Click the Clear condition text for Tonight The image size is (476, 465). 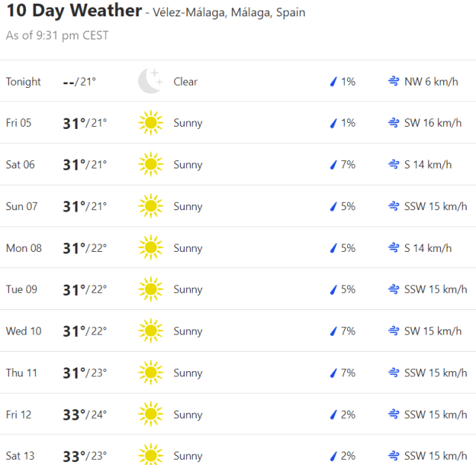(x=185, y=81)
